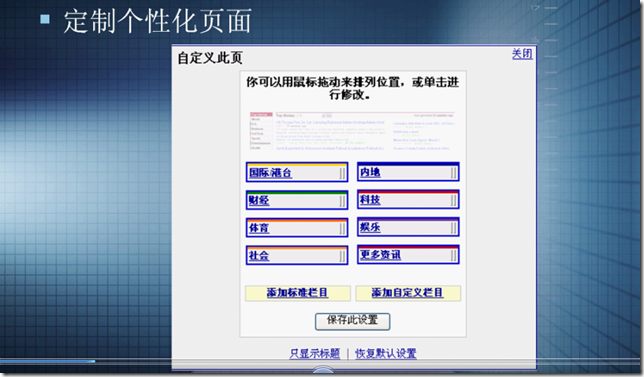Click the drag grip on 更多资讯 box
Viewport: 644px width, 377px height.
click(x=453, y=256)
